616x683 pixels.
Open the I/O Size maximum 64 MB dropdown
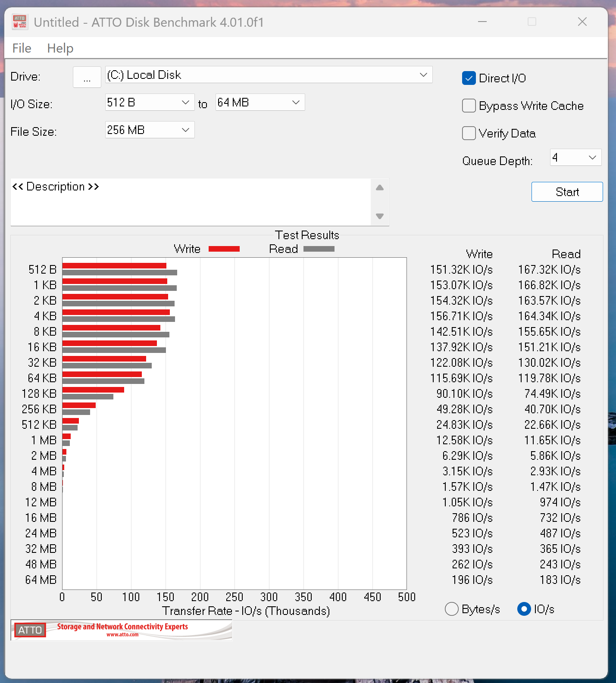[x=260, y=103]
